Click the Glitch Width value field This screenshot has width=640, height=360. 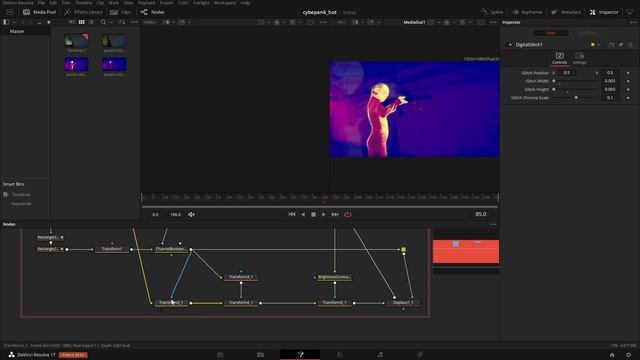point(610,81)
